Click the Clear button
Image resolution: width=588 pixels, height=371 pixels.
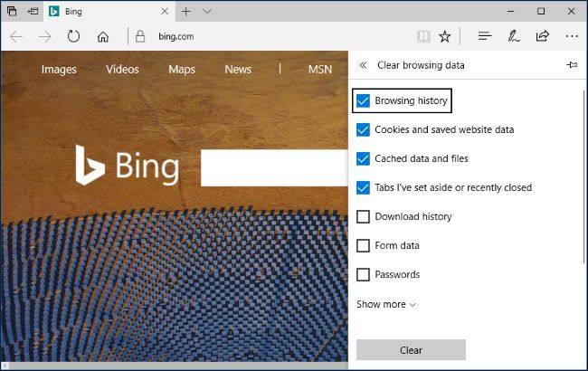(x=411, y=350)
